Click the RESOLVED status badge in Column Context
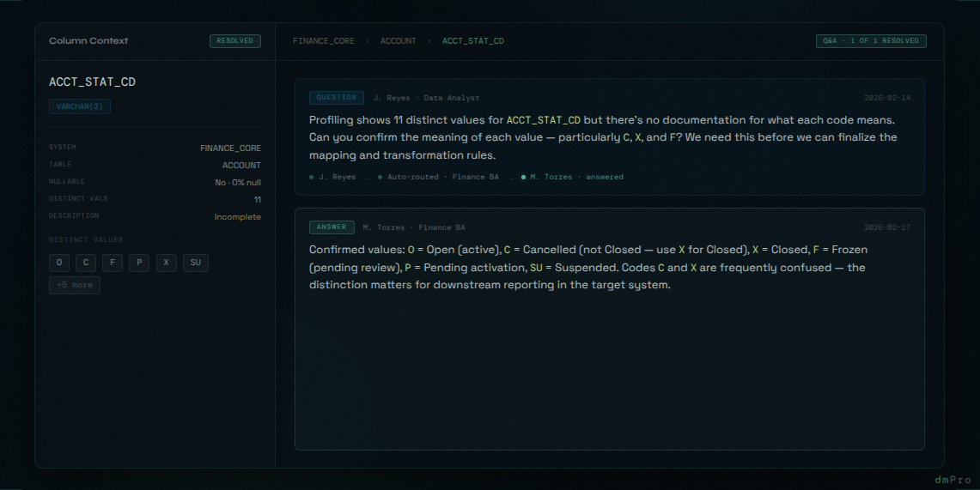 click(234, 40)
